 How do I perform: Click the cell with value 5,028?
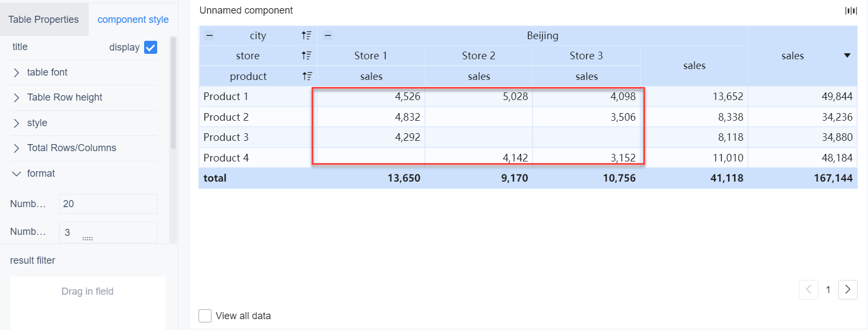(479, 96)
